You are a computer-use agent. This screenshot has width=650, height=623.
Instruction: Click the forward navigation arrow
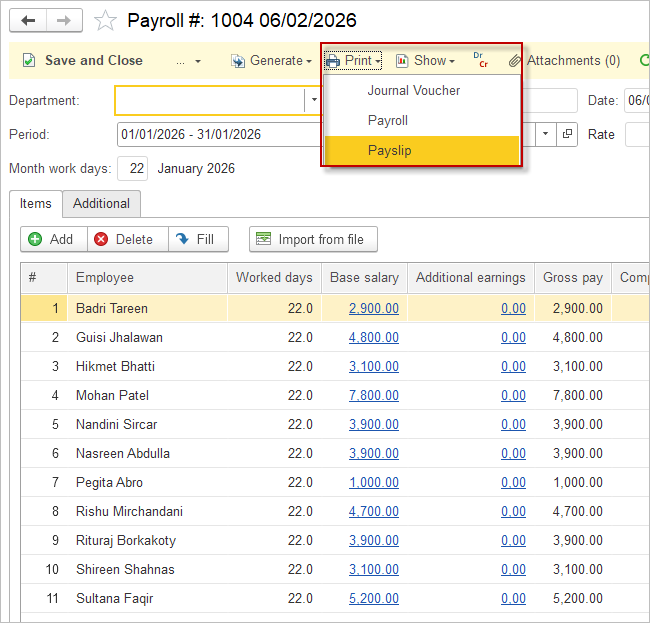click(63, 20)
